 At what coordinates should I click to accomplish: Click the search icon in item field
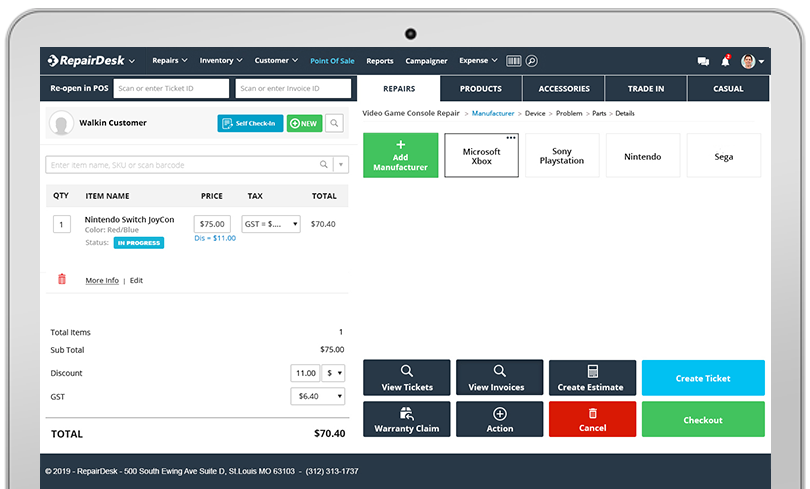coord(324,165)
